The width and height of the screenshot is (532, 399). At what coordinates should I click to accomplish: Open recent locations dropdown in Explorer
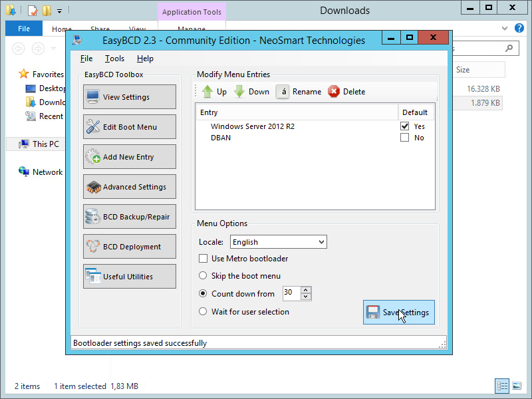pos(53,49)
